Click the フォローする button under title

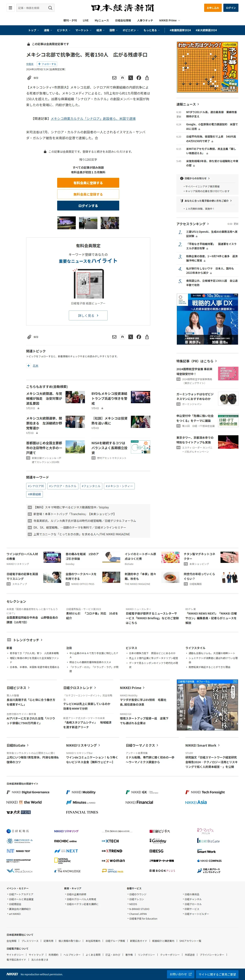point(47,64)
